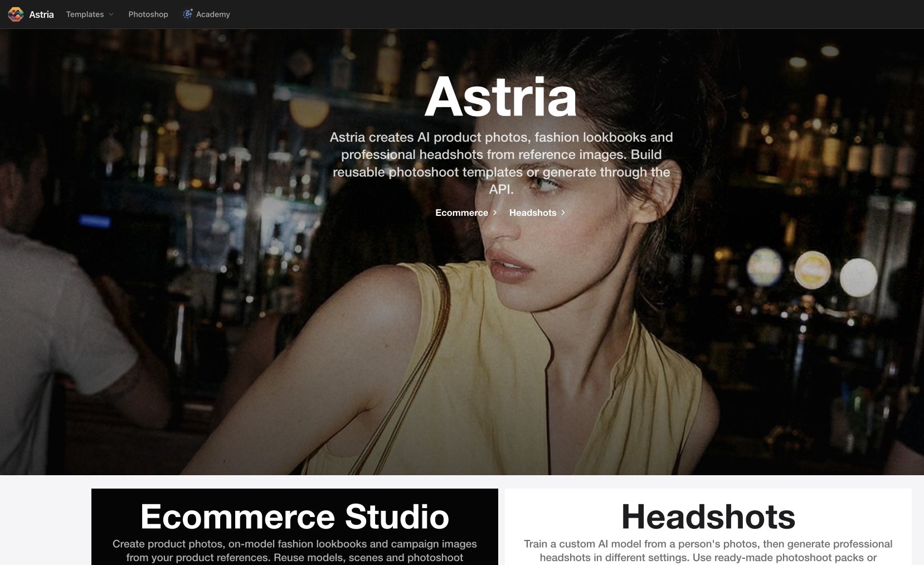This screenshot has height=565, width=924.
Task: Open the Headshots card heading
Action: pyautogui.click(x=708, y=516)
